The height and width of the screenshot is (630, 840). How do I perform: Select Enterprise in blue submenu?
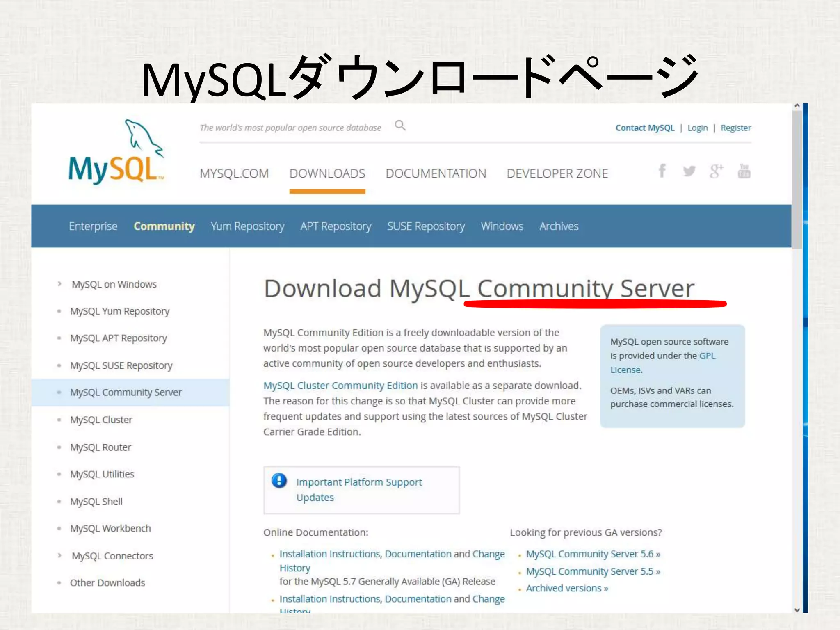tap(93, 226)
